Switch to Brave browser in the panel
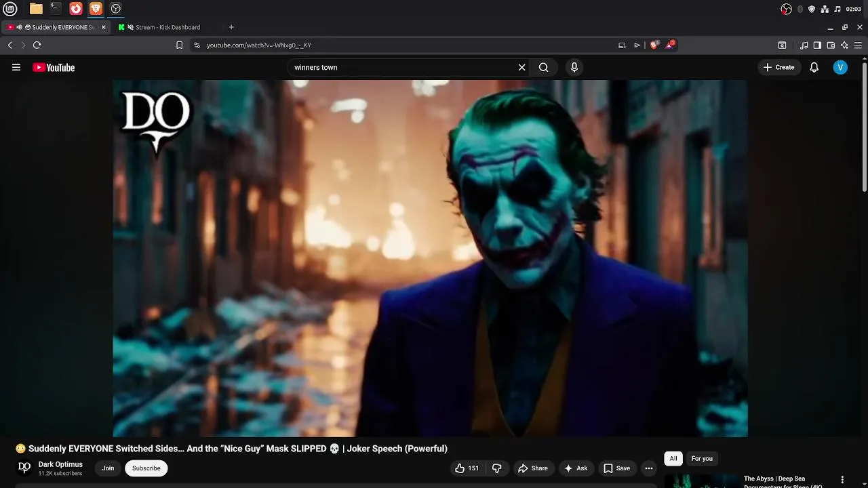The image size is (868, 488). 96,9
